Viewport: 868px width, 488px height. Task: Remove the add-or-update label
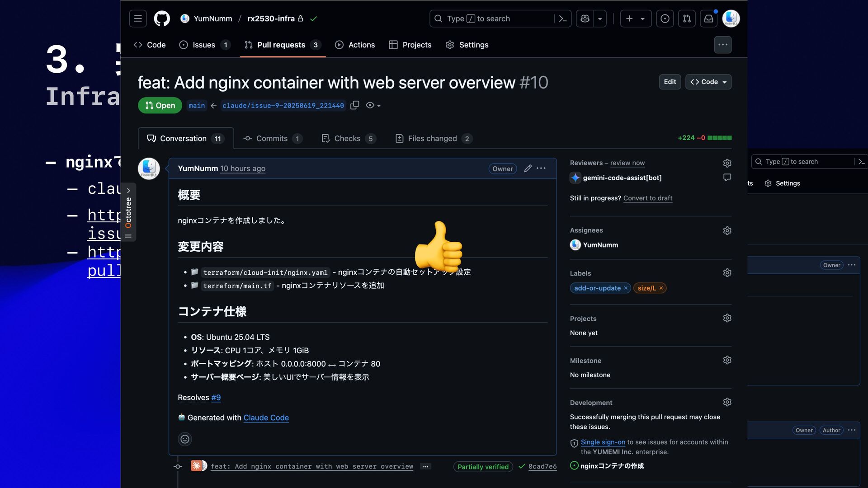pyautogui.click(x=626, y=288)
